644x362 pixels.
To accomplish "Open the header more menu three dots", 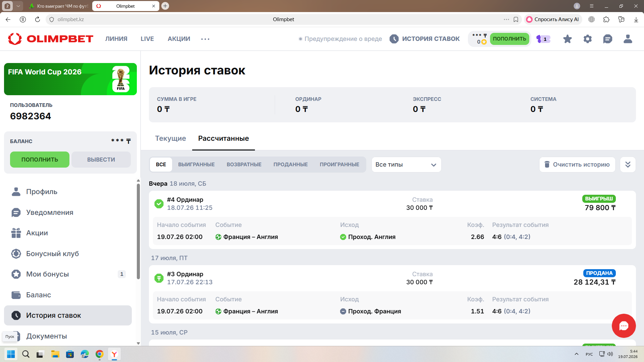I will point(205,39).
